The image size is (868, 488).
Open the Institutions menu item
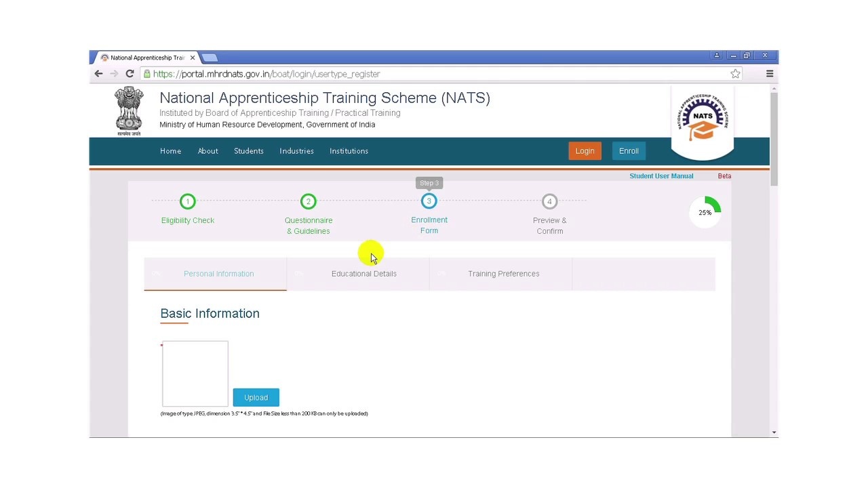[x=349, y=151]
